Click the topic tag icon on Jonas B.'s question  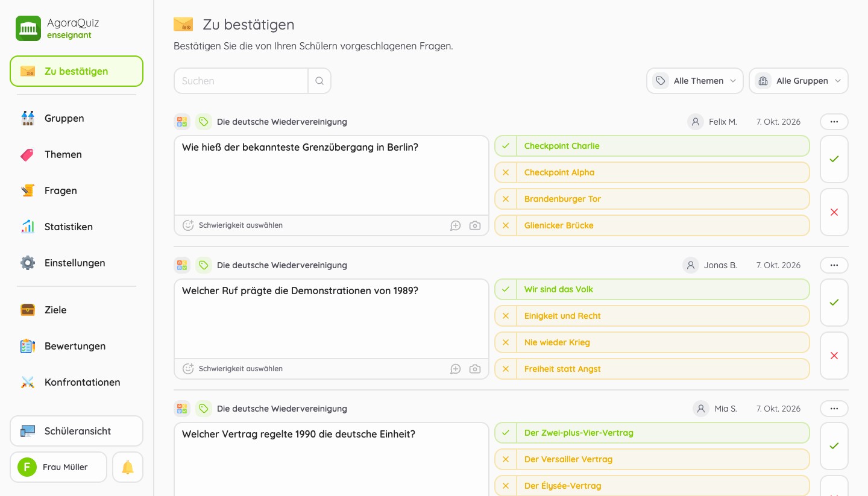(204, 265)
